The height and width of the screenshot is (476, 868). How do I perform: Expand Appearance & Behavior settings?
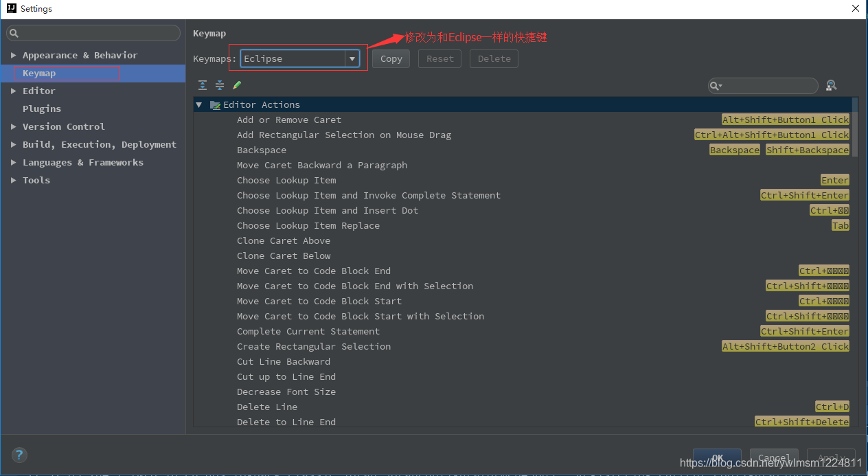click(14, 55)
